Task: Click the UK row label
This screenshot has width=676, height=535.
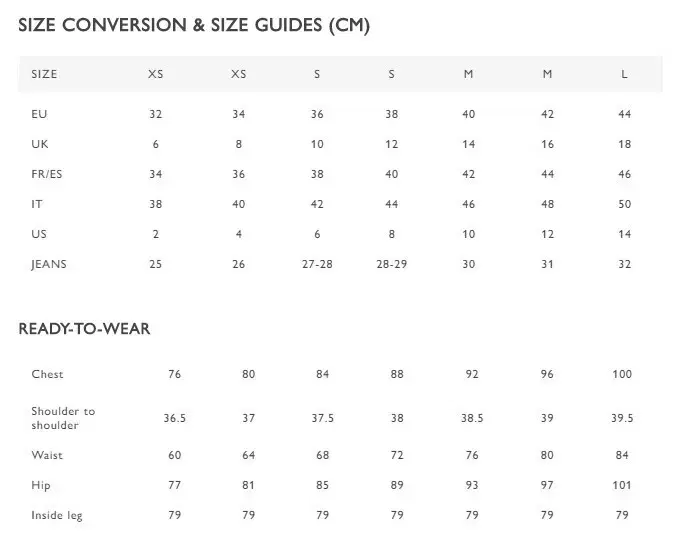Action: pyautogui.click(x=40, y=145)
